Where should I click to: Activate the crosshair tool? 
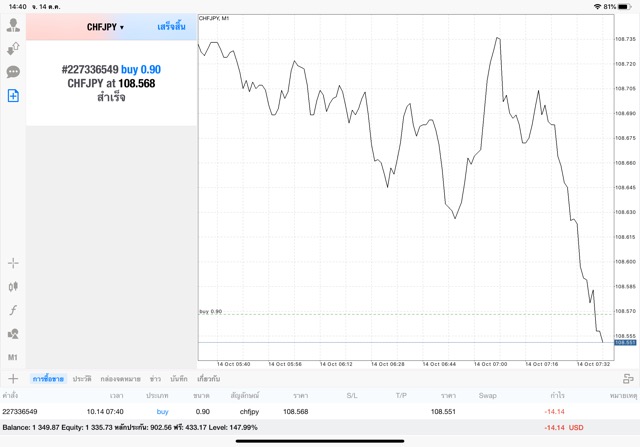[x=13, y=263]
